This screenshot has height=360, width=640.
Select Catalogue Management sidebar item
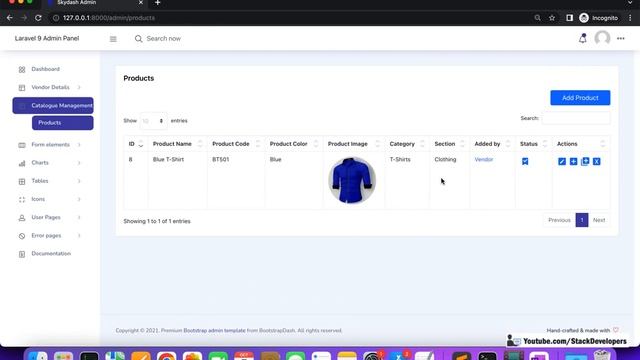[53, 106]
